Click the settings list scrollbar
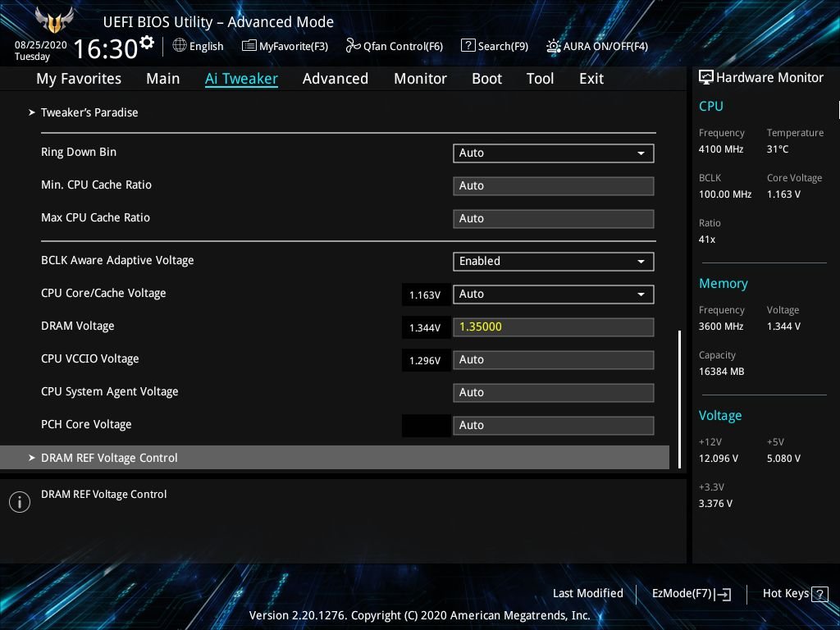 (x=680, y=399)
